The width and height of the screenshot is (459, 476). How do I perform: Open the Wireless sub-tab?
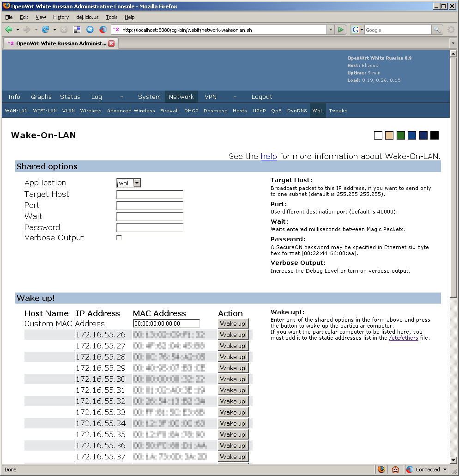point(91,111)
